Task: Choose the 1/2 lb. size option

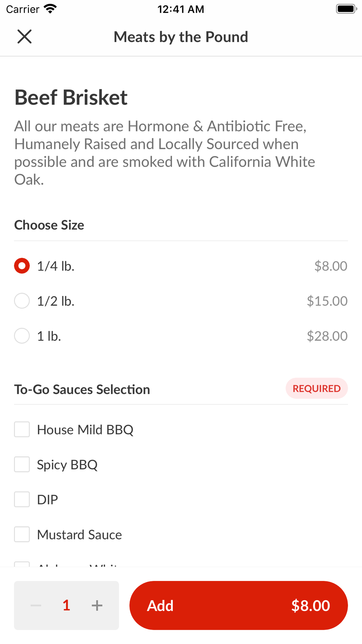Action: pos(22,301)
